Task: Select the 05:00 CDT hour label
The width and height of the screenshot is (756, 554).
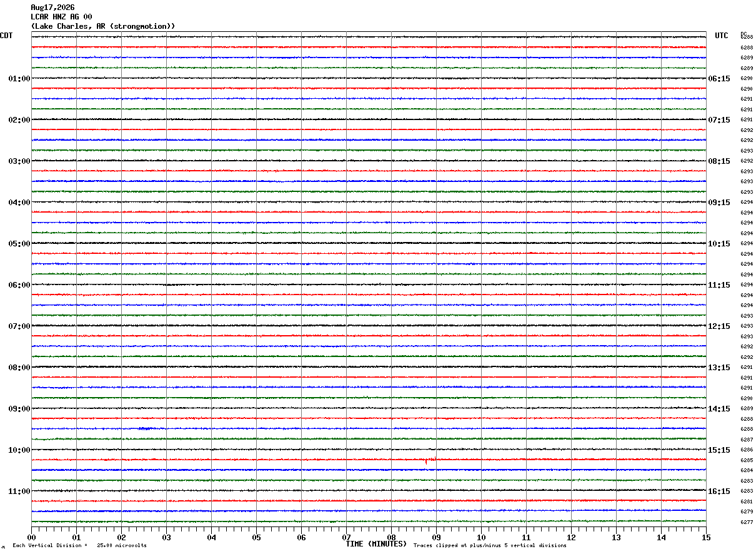Action: (x=19, y=244)
